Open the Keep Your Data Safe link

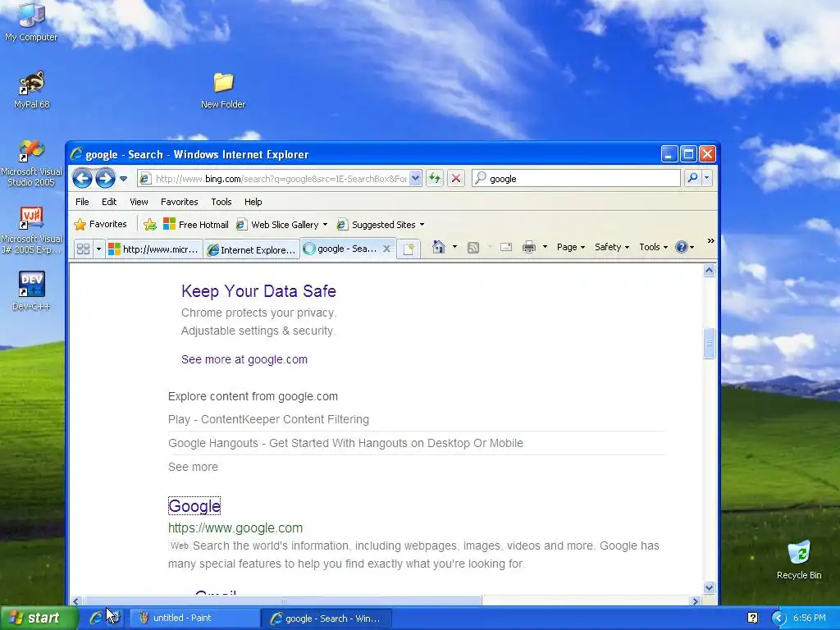point(258,291)
